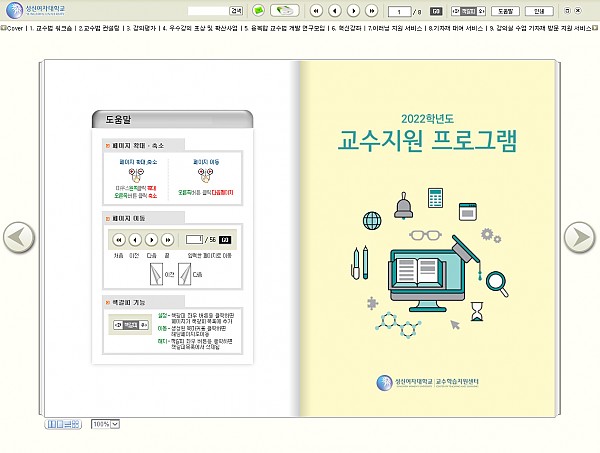600x453 pixels.
Task: Select the two-page view icon
Action: tap(51, 424)
